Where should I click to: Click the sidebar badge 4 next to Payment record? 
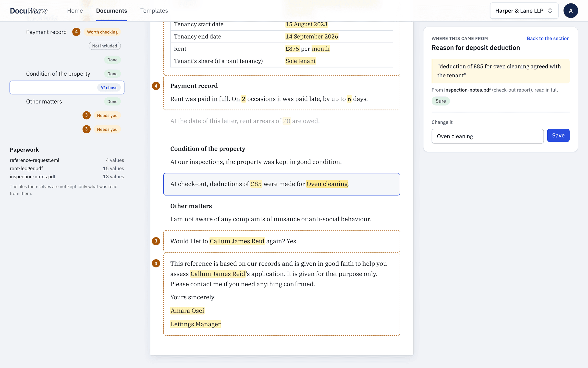(x=76, y=32)
